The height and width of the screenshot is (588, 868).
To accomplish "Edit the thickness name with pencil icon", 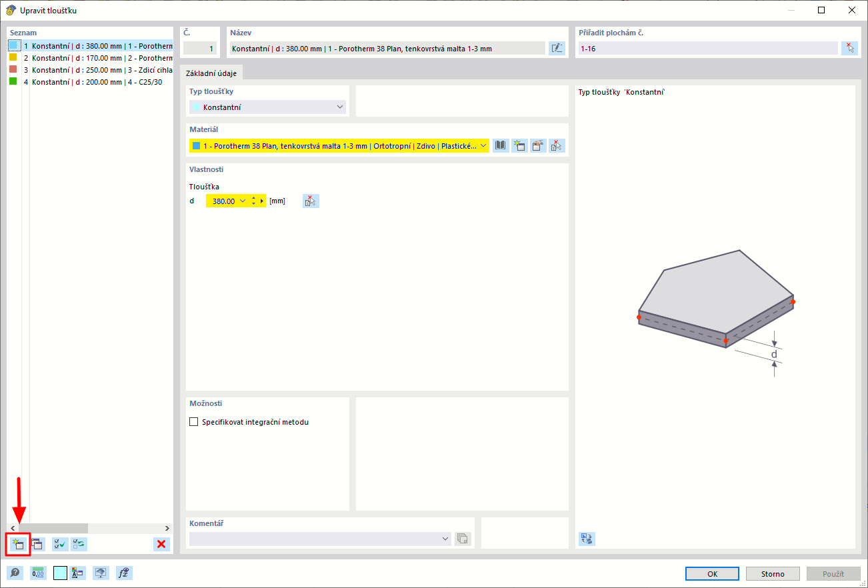I will pyautogui.click(x=557, y=48).
